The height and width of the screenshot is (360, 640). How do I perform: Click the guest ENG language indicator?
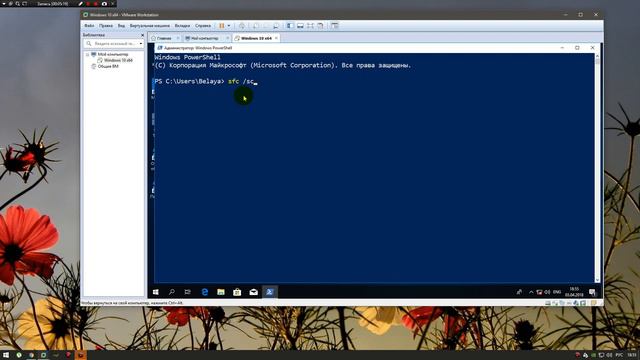pos(557,292)
